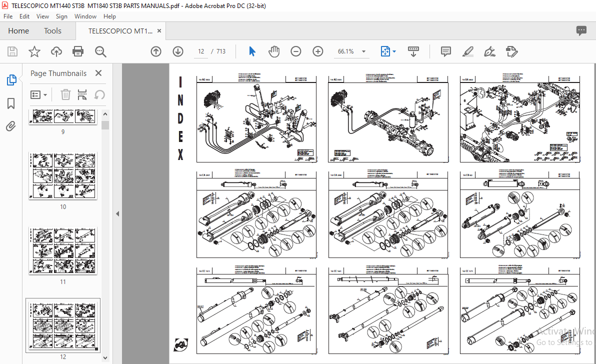Zoom out with minus button
Screen dimensions: 596x364
[295, 51]
